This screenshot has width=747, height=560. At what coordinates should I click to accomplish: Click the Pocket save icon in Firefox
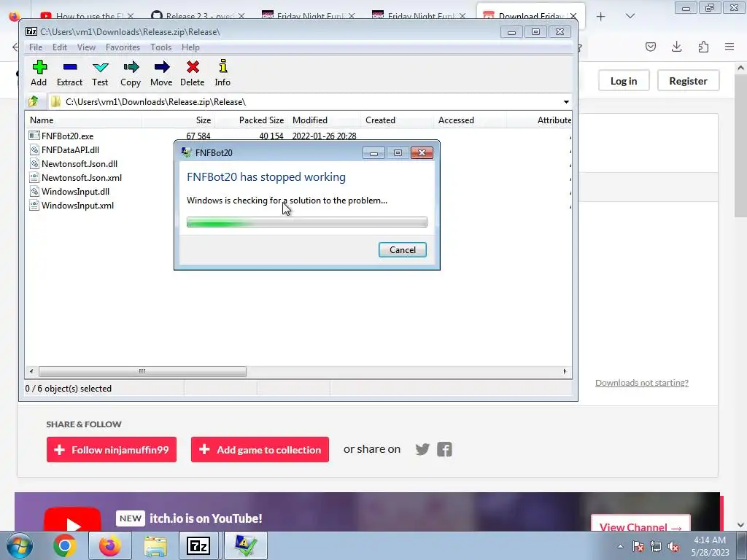coord(651,47)
